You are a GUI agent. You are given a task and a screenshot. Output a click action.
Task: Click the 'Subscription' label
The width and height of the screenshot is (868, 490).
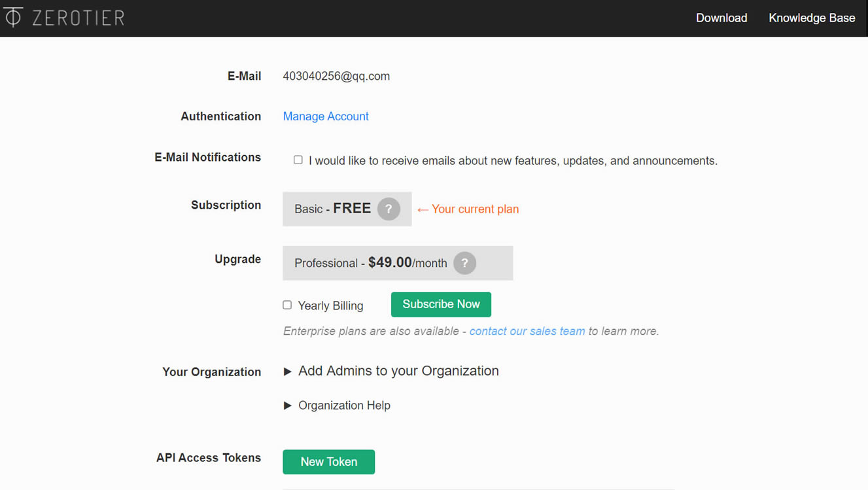click(226, 205)
